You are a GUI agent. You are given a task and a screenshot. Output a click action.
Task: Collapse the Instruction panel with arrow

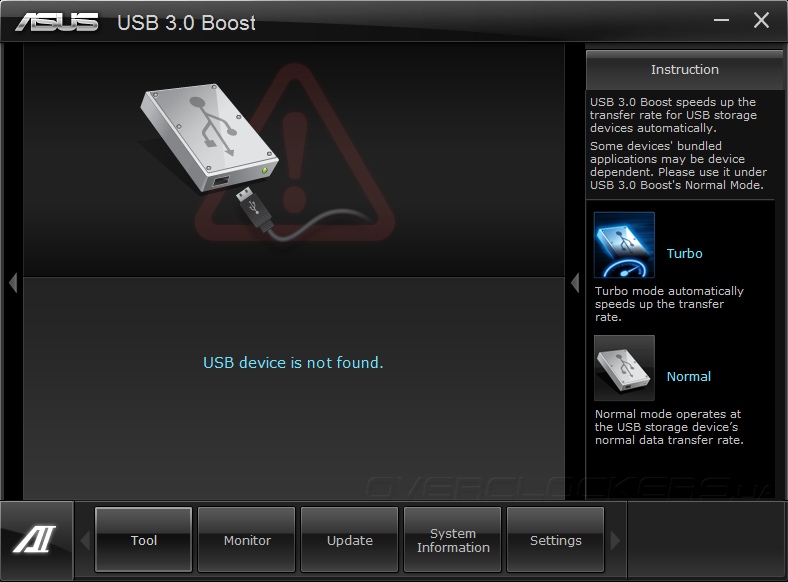tap(575, 282)
